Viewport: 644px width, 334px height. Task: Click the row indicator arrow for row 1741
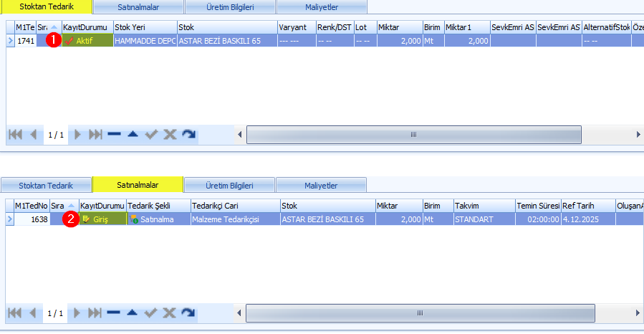pyautogui.click(x=10, y=41)
